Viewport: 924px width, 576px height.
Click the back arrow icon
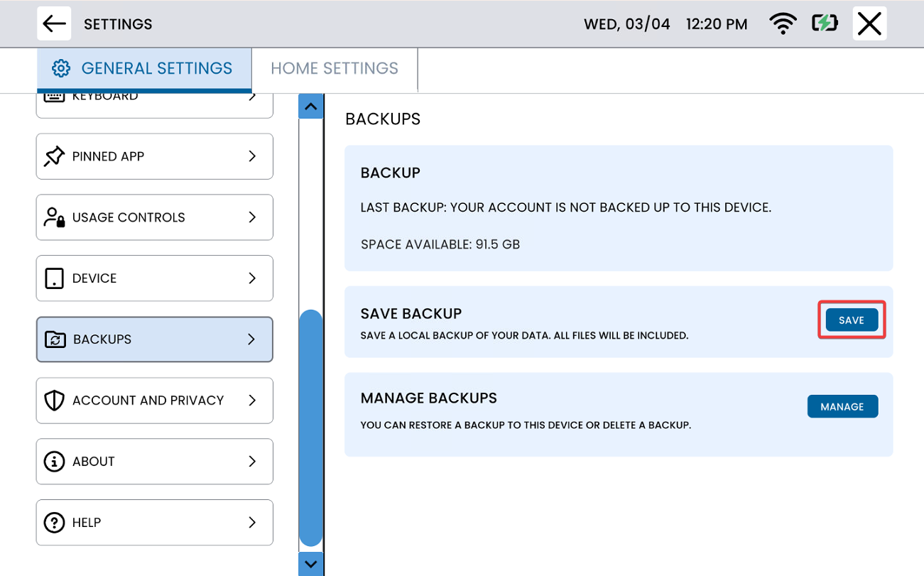pos(54,23)
